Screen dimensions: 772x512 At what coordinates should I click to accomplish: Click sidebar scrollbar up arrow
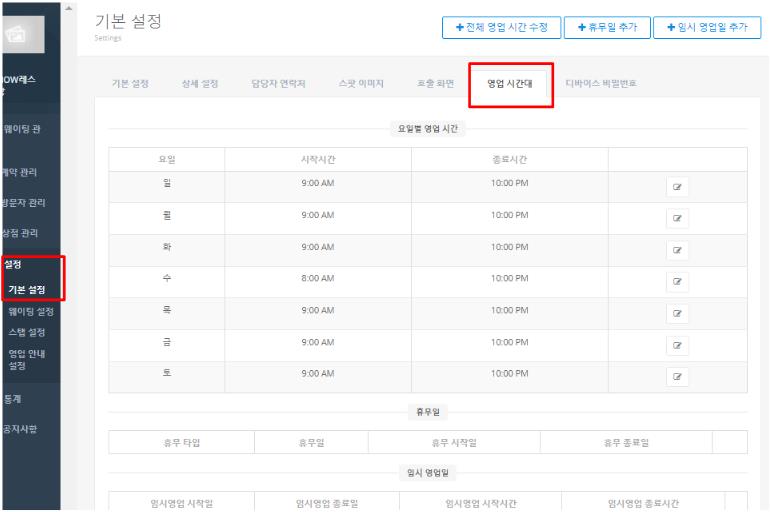(x=69, y=8)
